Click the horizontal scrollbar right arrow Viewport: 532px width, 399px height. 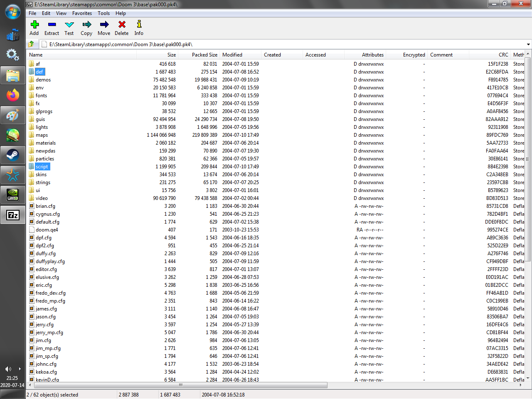pyautogui.click(x=521, y=385)
